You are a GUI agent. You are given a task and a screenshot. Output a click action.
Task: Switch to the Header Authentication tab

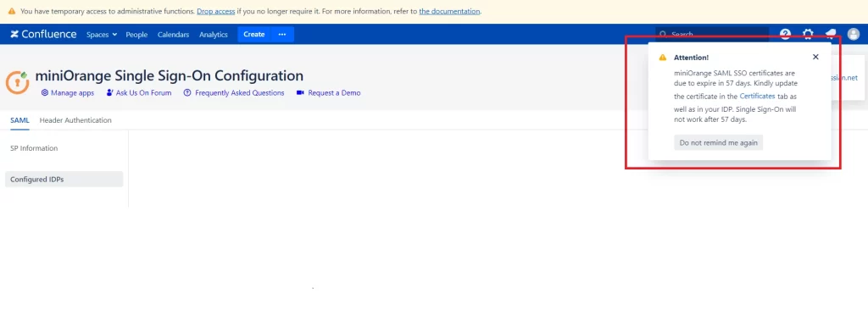pyautogui.click(x=75, y=120)
